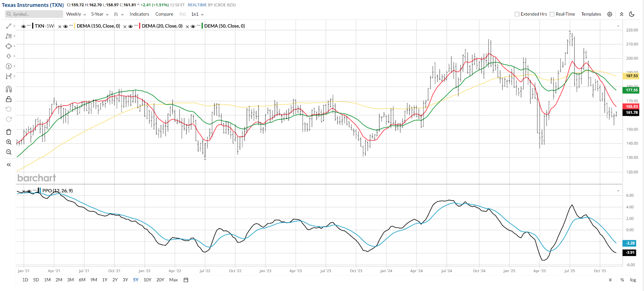Screen dimensions: 644x291
Task: Choose the down arrow marker tool
Action: 8,56
